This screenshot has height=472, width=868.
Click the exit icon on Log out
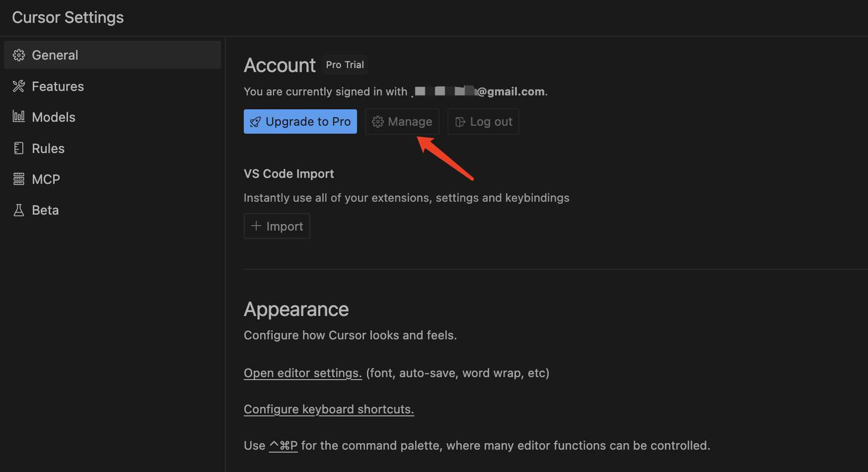460,122
